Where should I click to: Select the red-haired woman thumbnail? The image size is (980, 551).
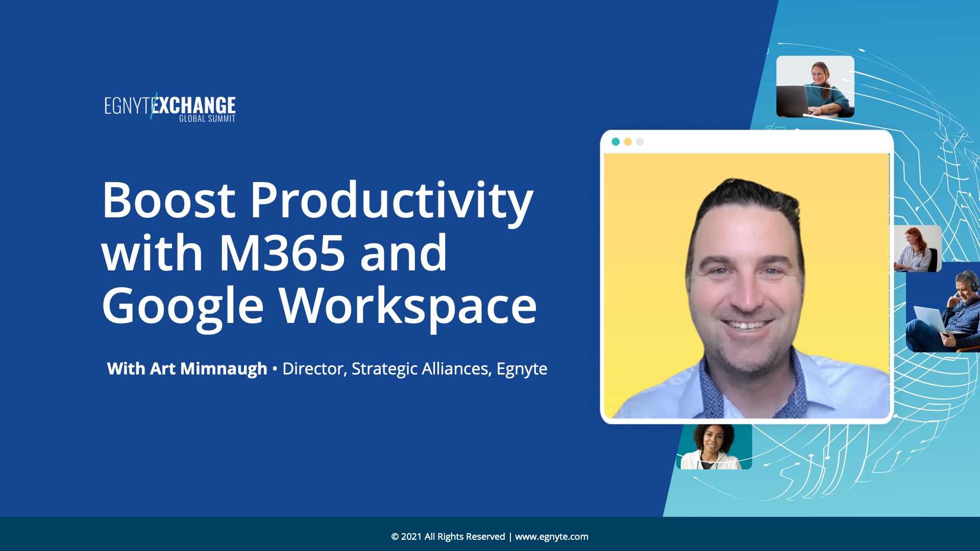click(917, 248)
